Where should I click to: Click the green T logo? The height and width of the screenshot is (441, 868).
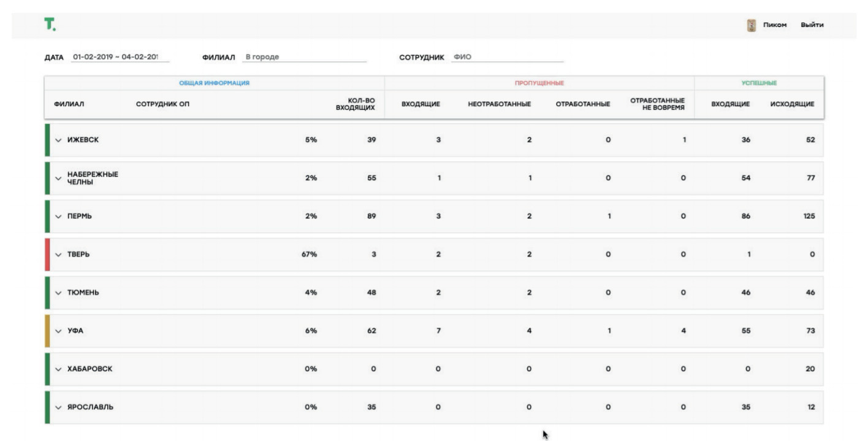tap(50, 25)
